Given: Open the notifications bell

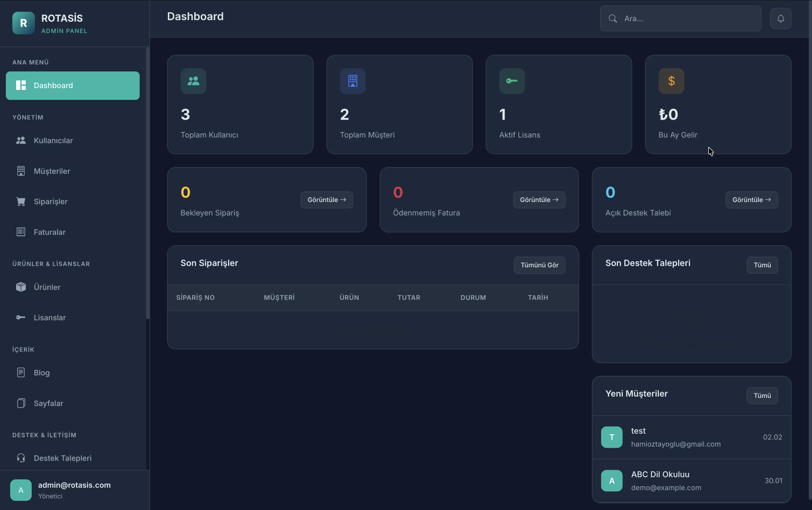Looking at the screenshot, I should coord(781,19).
